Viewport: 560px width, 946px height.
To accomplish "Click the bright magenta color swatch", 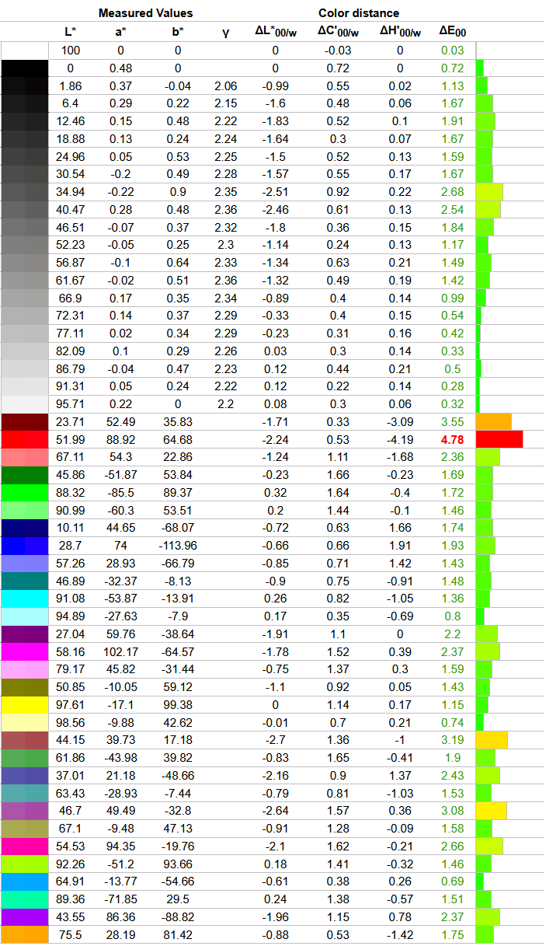I will click(x=25, y=651).
